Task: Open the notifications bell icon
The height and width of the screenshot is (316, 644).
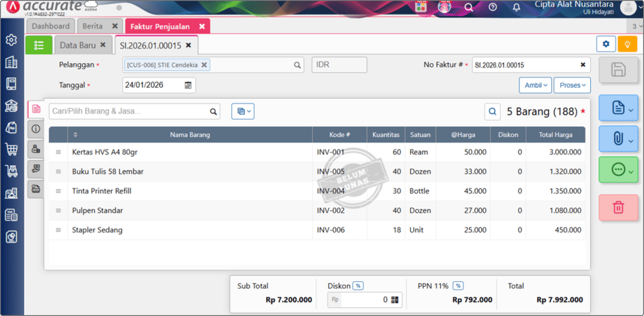Action: coord(517,7)
